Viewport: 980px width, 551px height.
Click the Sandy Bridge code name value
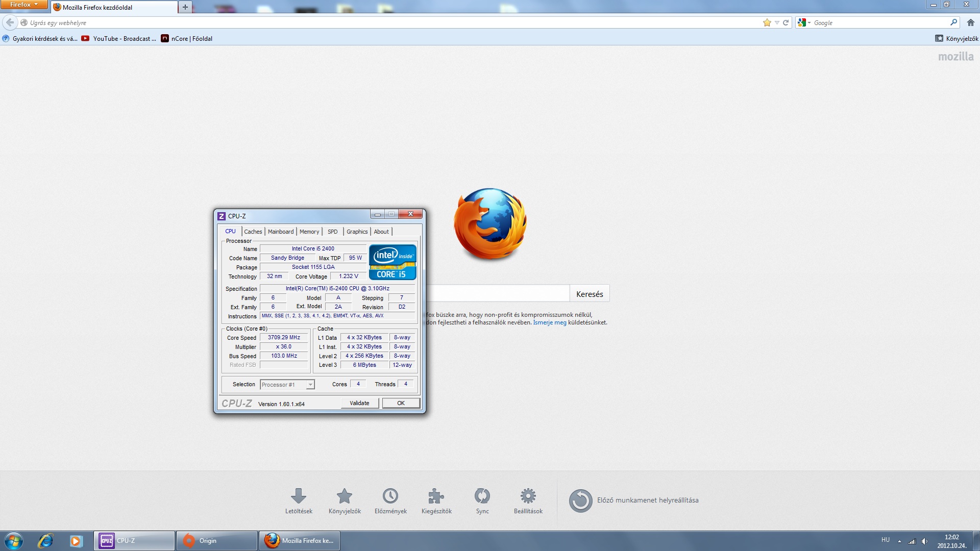[x=287, y=258]
